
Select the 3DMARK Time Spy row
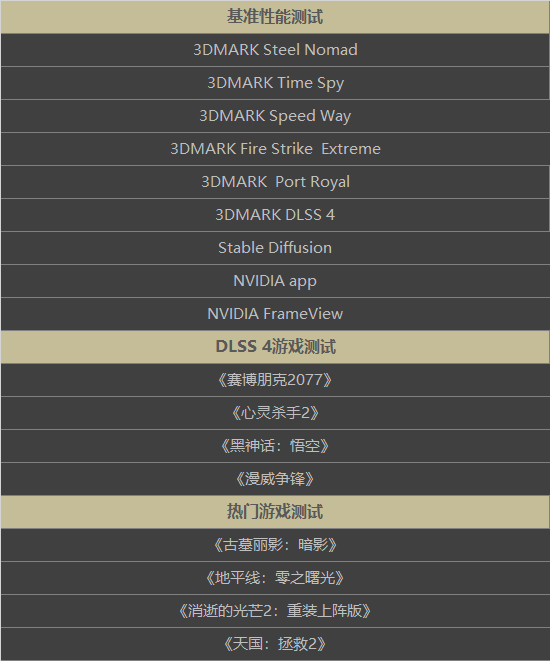tap(275, 83)
